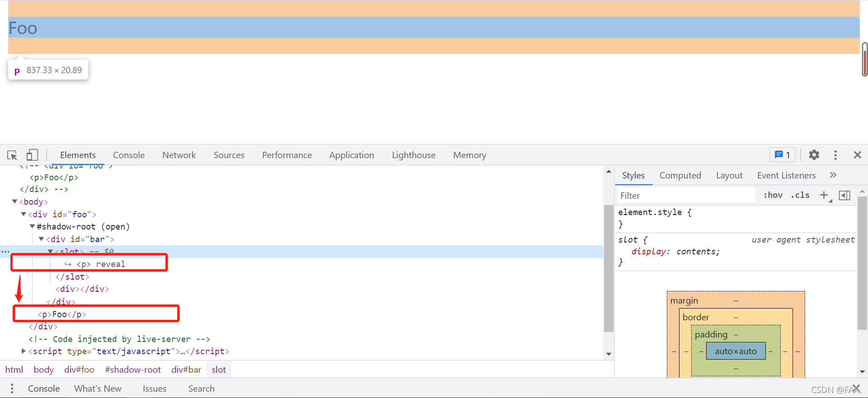Open the Lighthouse tab

pos(414,155)
